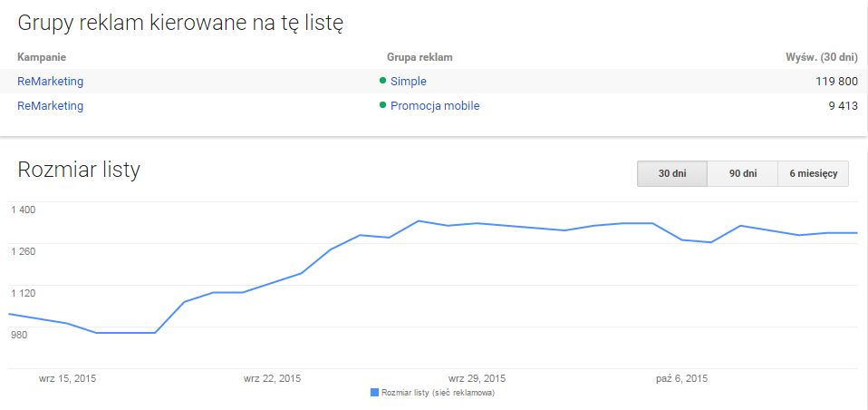The height and width of the screenshot is (410, 868).
Task: Open the ReMarketing campaign in the Simple row
Action: click(x=50, y=82)
